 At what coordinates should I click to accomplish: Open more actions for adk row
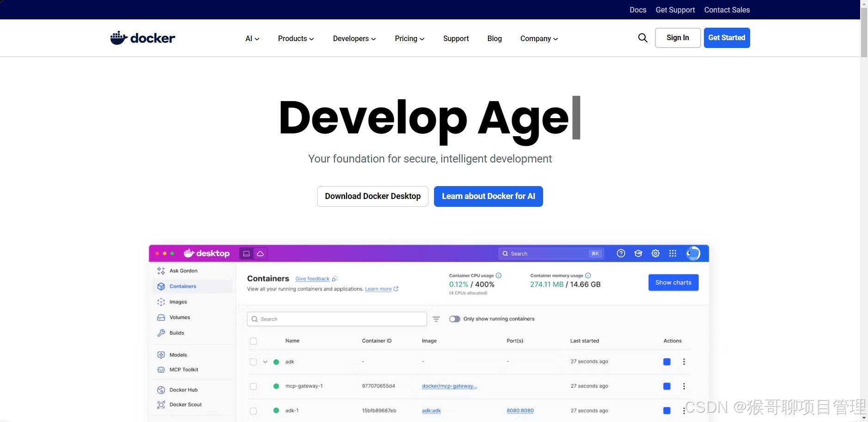pyautogui.click(x=684, y=362)
